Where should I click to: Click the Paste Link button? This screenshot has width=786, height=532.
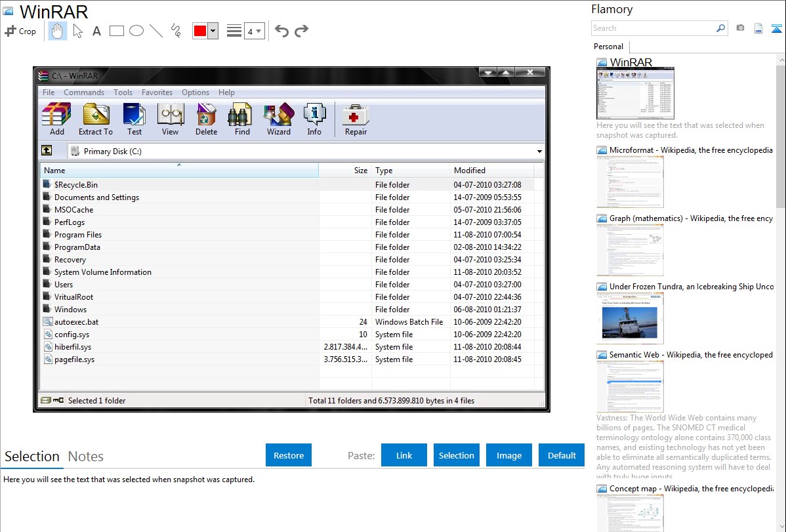[404, 455]
